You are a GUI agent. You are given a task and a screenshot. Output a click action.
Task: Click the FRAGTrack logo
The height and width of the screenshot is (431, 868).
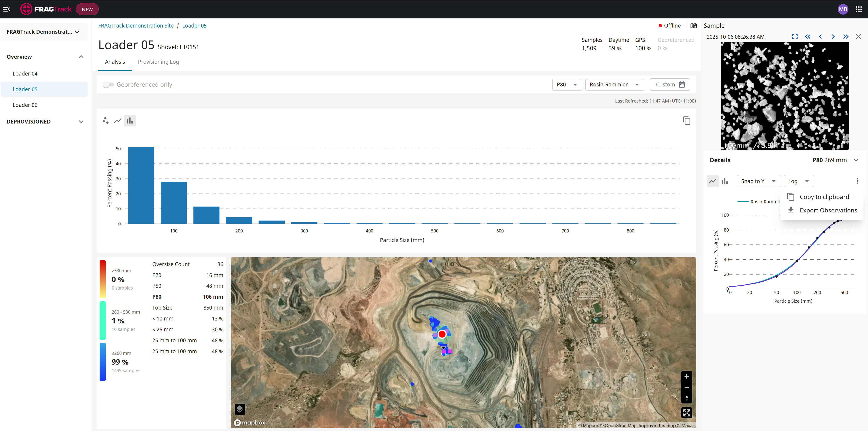[46, 9]
